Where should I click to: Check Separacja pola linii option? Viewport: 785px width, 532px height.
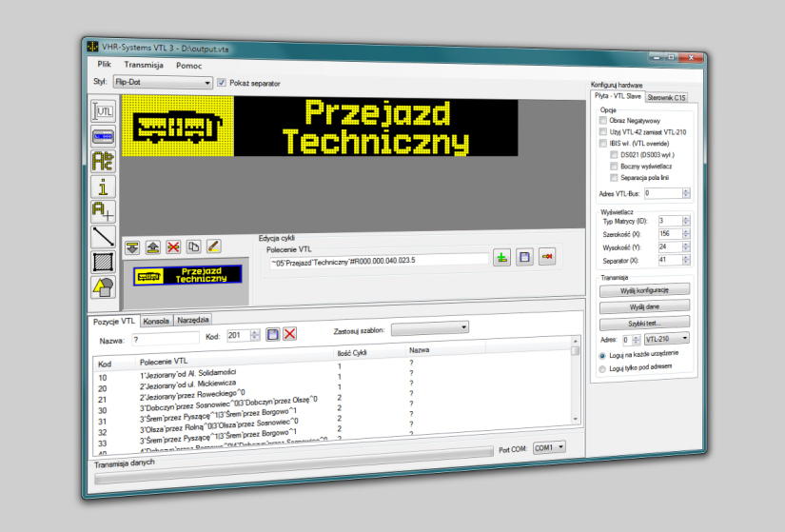click(615, 178)
